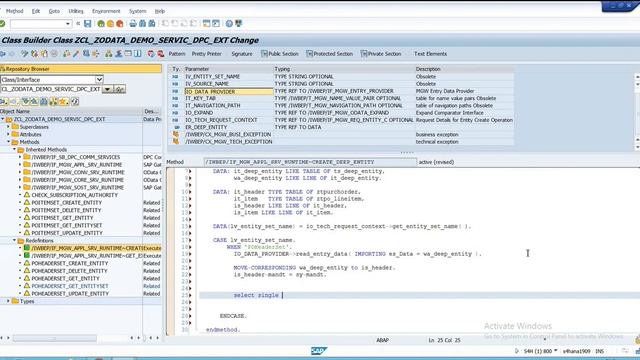
Task: Click the green Back icon
Action: (x=101, y=24)
